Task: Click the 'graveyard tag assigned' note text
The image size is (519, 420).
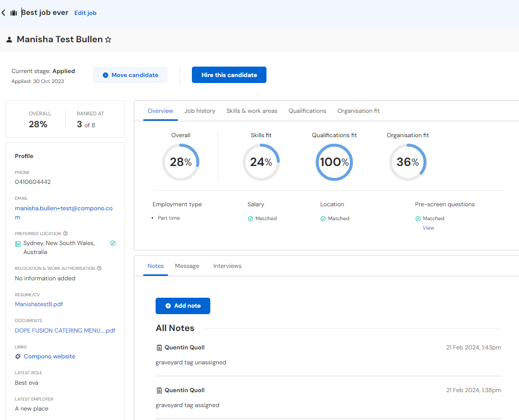Action: pyautogui.click(x=187, y=405)
